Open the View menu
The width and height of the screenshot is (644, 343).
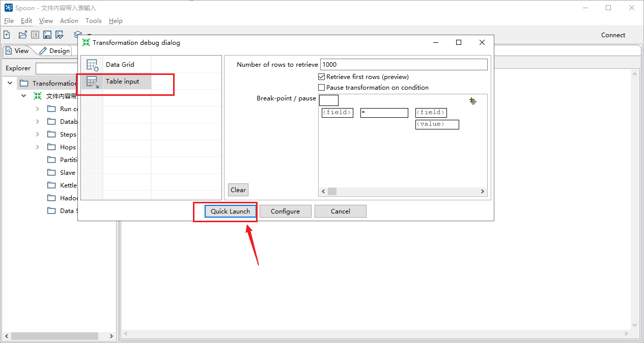click(x=46, y=21)
